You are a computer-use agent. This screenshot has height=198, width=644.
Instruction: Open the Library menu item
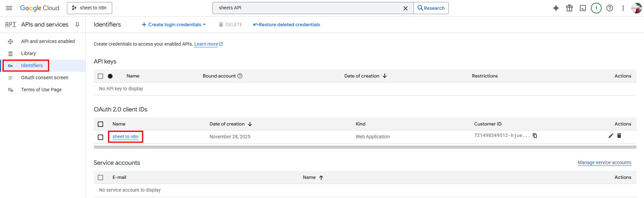click(28, 53)
